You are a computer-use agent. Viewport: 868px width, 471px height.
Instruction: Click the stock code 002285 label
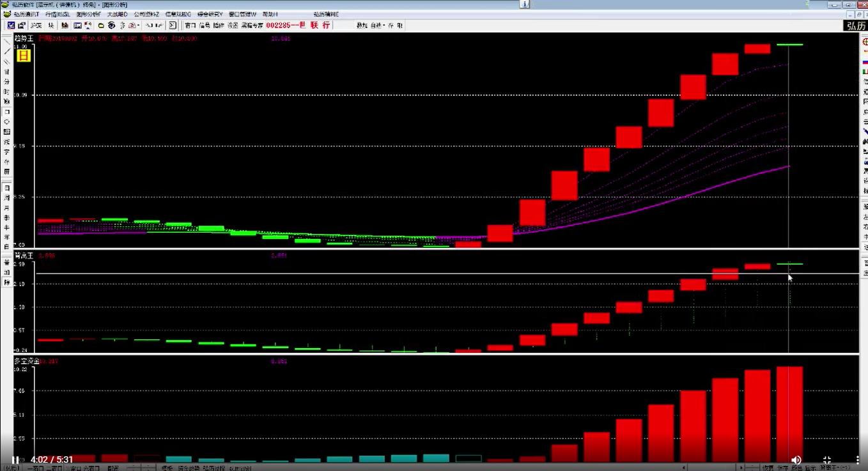pyautogui.click(x=278, y=26)
